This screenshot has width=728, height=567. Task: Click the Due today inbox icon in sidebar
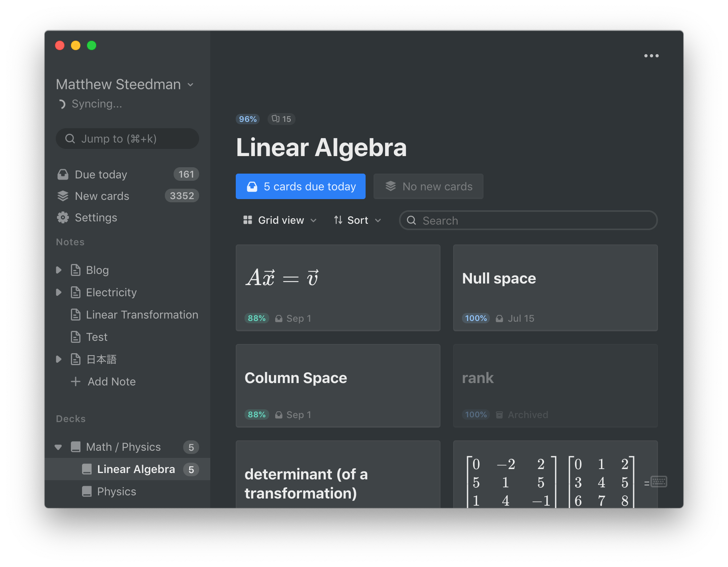(63, 174)
